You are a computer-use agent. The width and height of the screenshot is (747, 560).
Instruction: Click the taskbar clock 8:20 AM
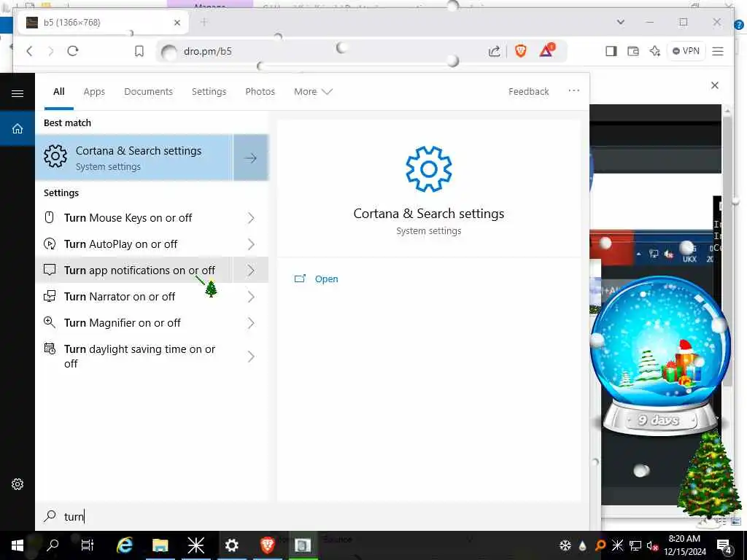(684, 545)
